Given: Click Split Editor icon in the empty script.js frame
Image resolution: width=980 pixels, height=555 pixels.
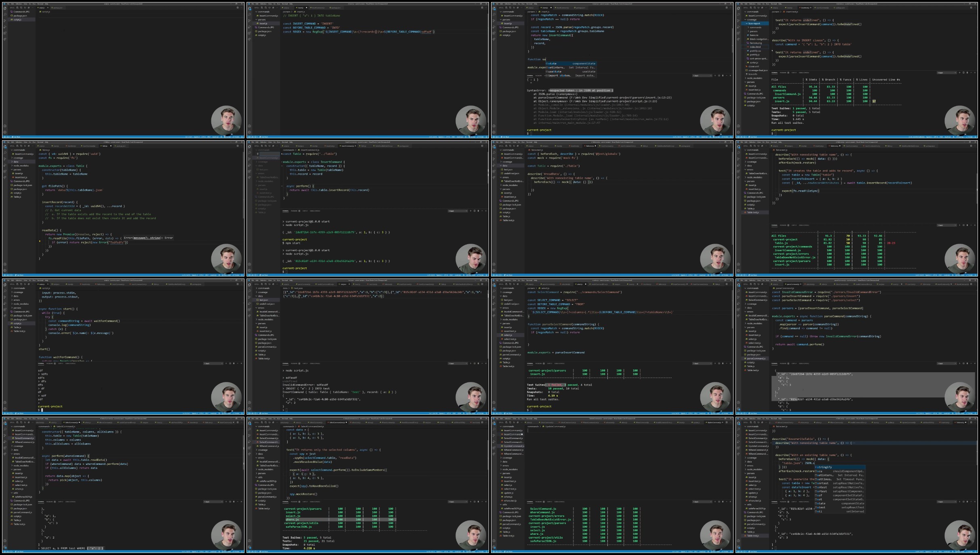Looking at the screenshot, I should point(238,8).
